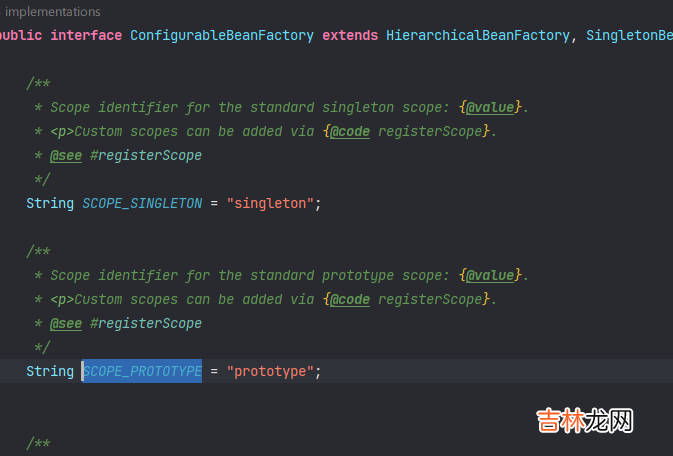The image size is (673, 456).
Task: Click the interface keyword
Action: [86, 35]
